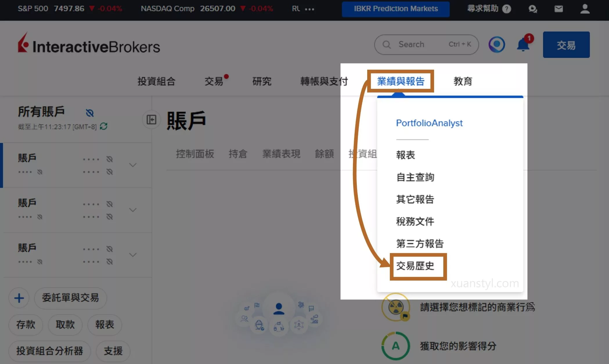Toggle hidden value bottom-right in first 賬戶 row

[x=109, y=172]
